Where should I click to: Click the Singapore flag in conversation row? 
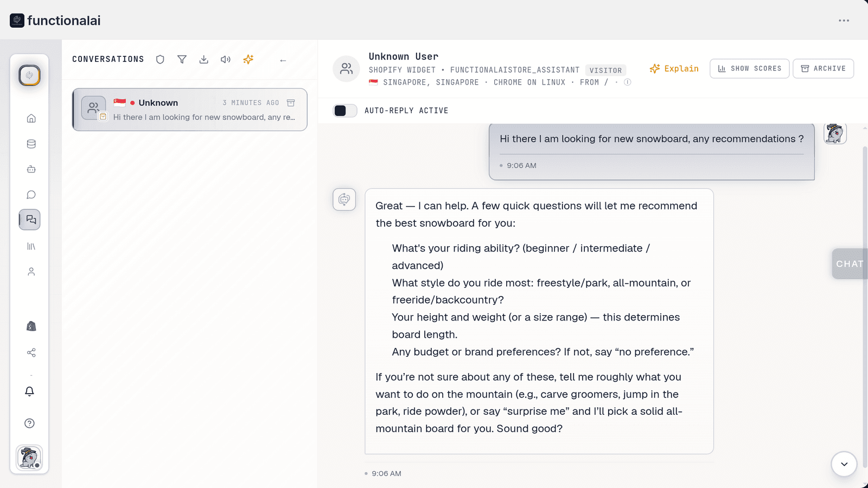[x=119, y=102]
